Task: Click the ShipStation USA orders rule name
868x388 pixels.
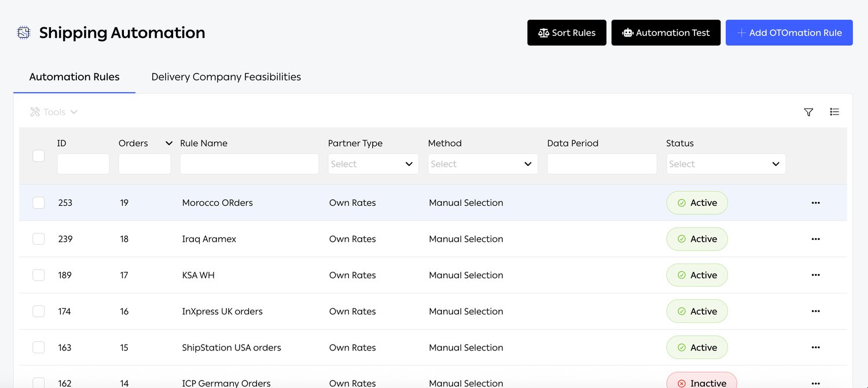Action: pos(231,348)
